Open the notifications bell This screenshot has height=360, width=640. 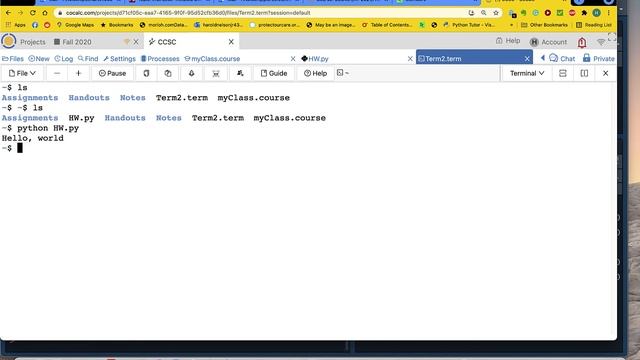coord(582,42)
